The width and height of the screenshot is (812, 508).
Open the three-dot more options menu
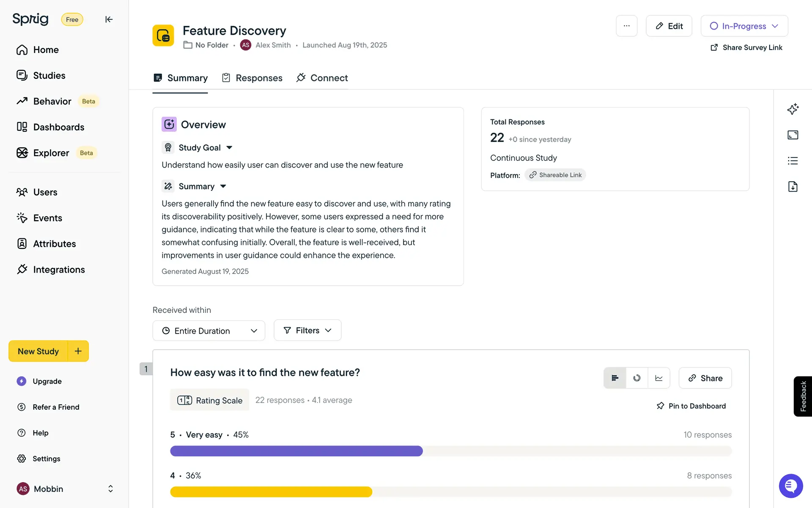626,26
